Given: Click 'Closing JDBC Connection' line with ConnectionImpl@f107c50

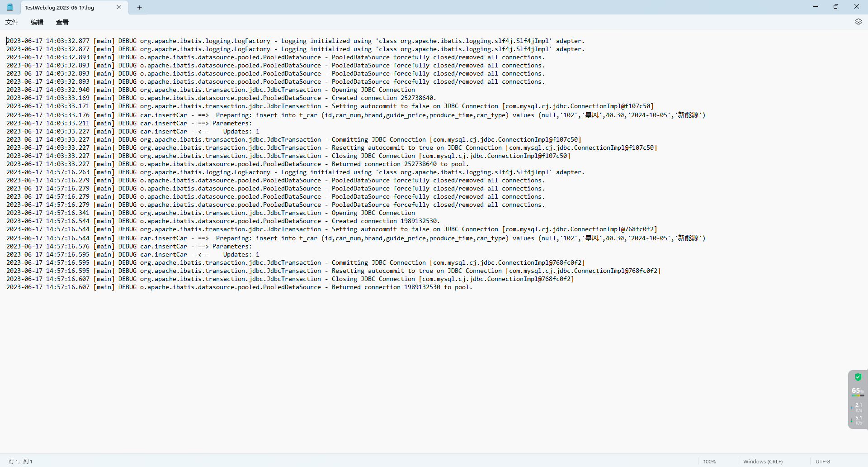Looking at the screenshot, I should (x=451, y=156).
